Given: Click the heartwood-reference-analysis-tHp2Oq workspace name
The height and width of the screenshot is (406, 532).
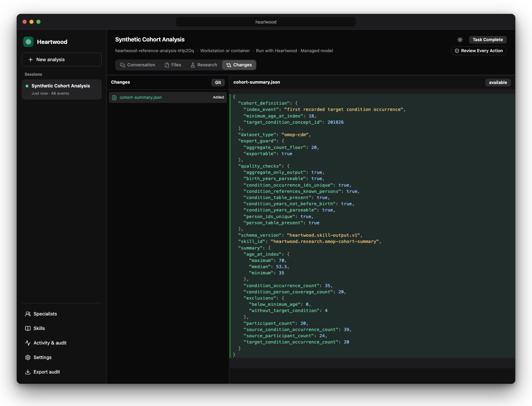Looking at the screenshot, I should coord(155,51).
